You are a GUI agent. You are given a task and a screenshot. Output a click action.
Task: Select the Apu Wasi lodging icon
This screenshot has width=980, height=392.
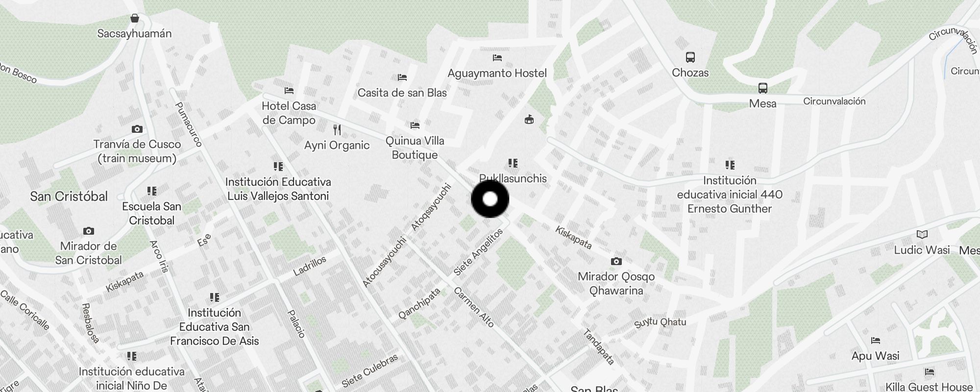point(876,341)
